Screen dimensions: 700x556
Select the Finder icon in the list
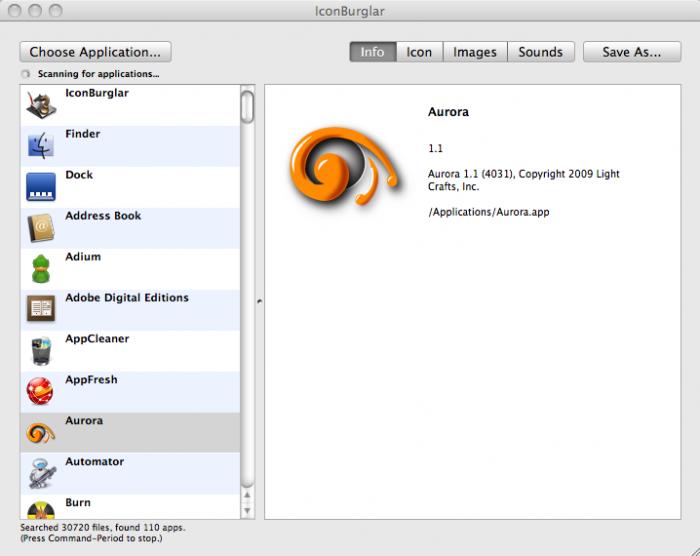click(41, 146)
